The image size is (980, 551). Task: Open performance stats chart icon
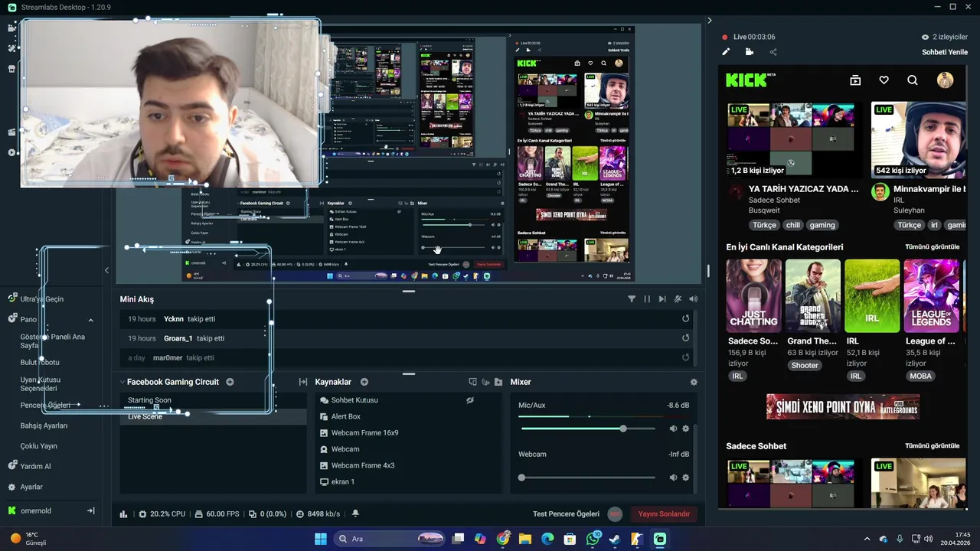[124, 514]
